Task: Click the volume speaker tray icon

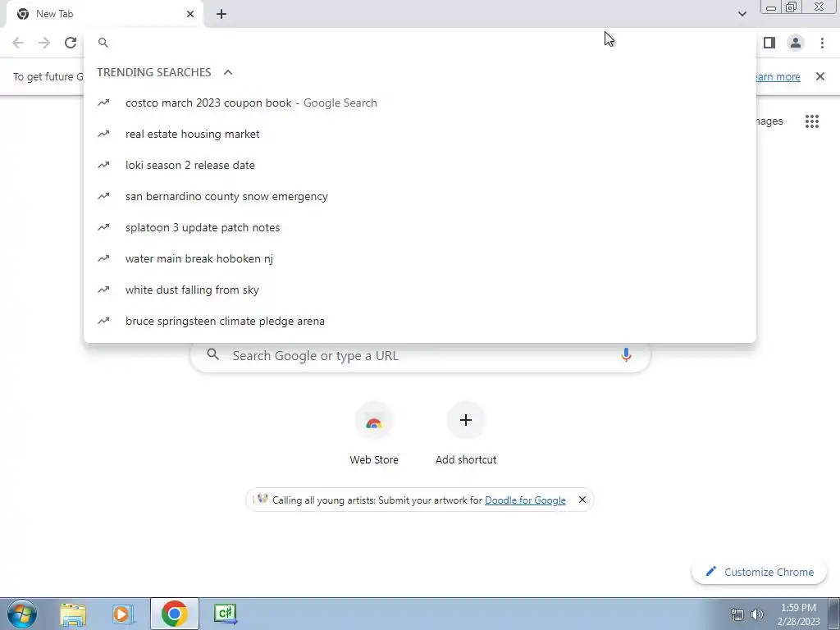Action: pos(756,614)
